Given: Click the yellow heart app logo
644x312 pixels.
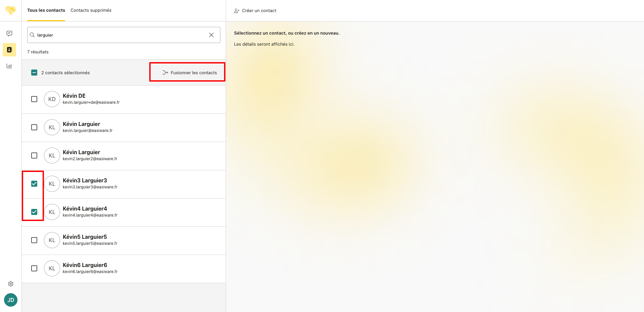Looking at the screenshot, I should tap(11, 10).
